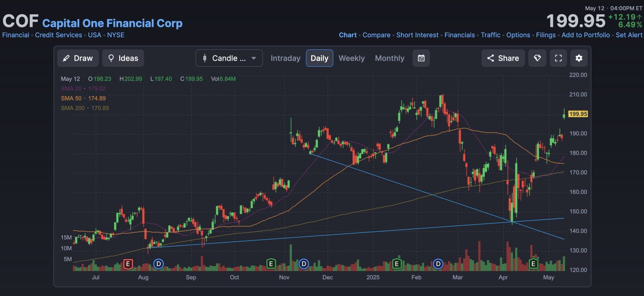Click the January 2025 earnings E marker
Image resolution: width=644 pixels, height=296 pixels.
pyautogui.click(x=397, y=263)
